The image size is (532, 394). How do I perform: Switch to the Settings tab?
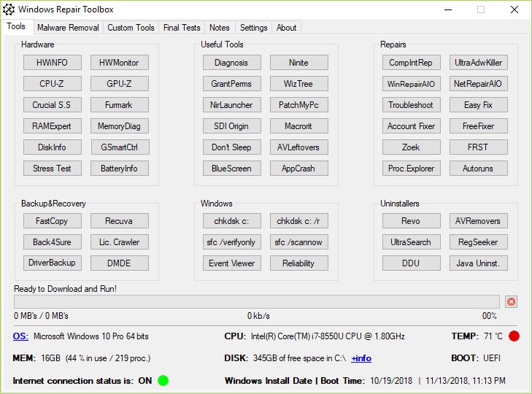(x=253, y=28)
